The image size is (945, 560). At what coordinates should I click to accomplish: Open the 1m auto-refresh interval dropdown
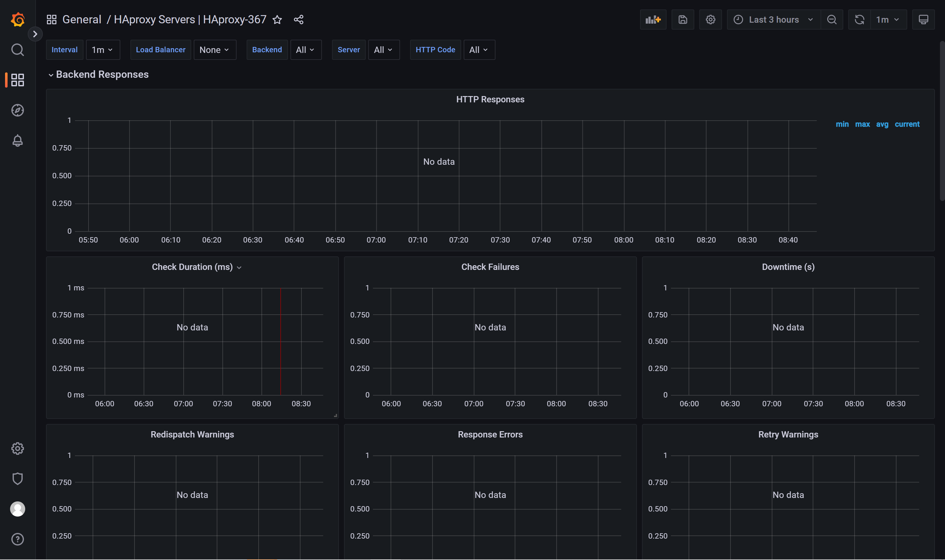click(888, 20)
